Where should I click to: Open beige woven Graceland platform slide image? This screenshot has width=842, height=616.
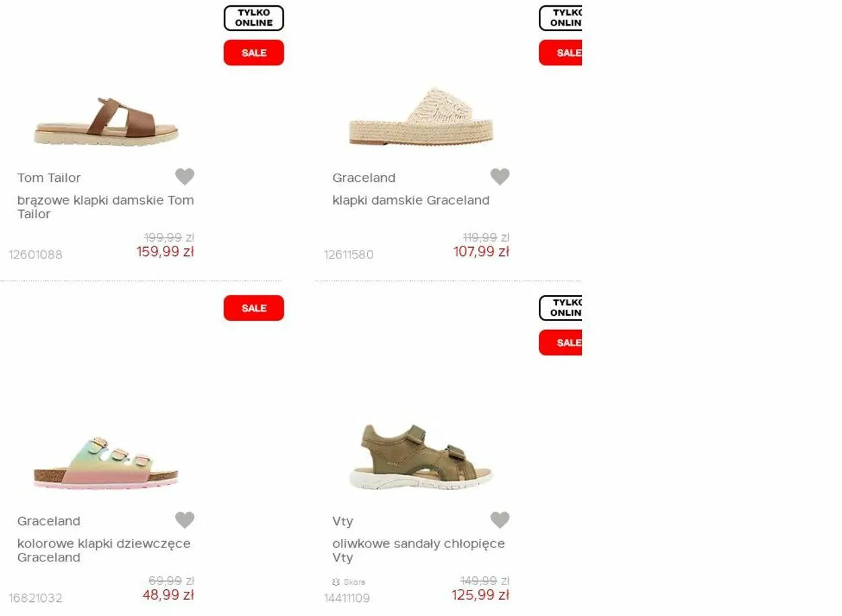pyautogui.click(x=421, y=116)
